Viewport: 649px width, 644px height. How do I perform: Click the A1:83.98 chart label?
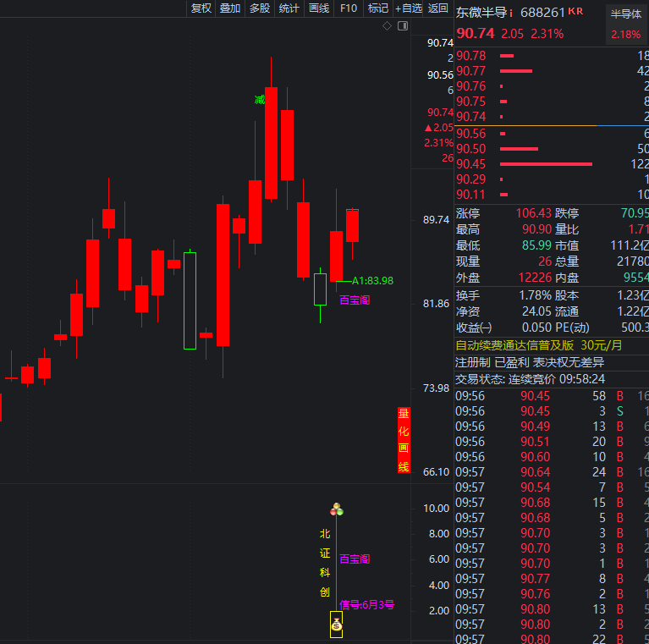(372, 281)
